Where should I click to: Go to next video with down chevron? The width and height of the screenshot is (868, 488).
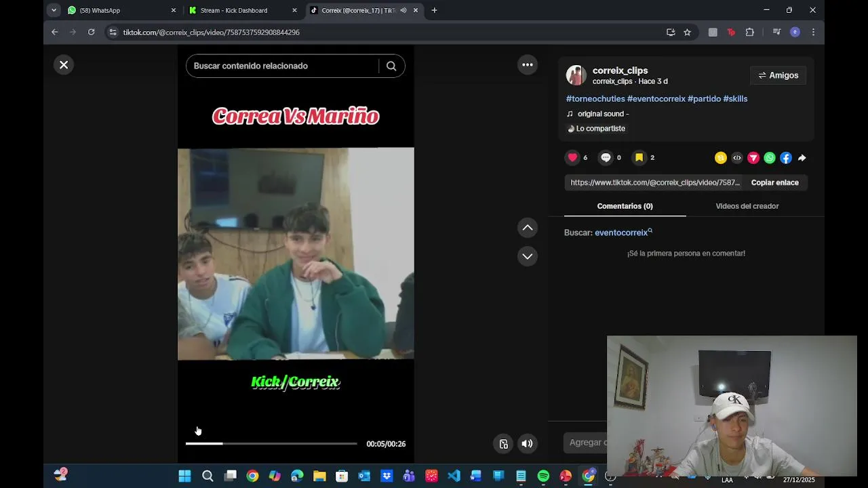pyautogui.click(x=528, y=256)
